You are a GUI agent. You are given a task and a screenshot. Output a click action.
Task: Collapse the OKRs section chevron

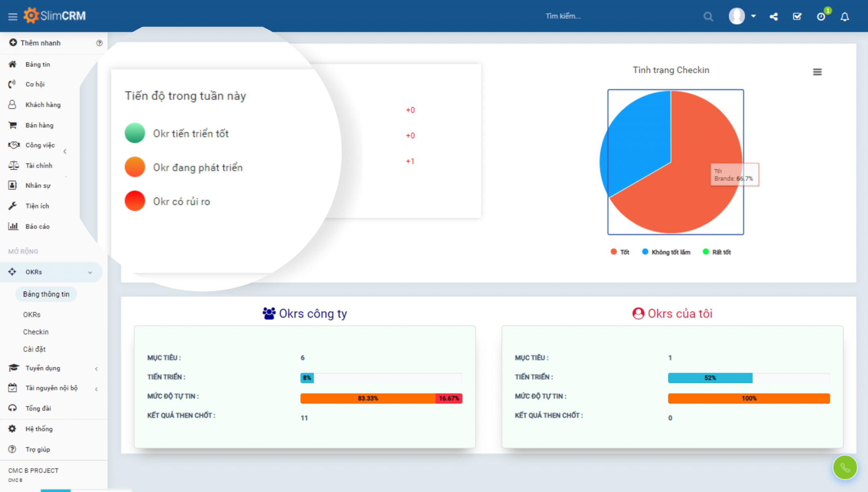tap(90, 272)
